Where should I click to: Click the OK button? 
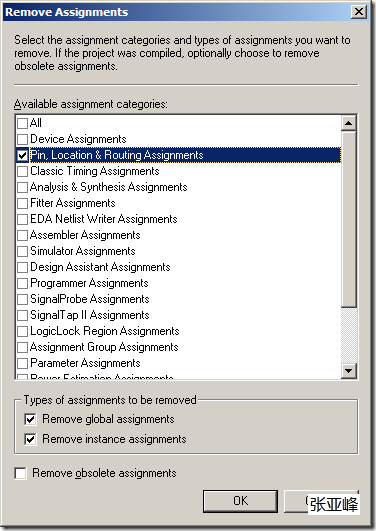(x=241, y=501)
